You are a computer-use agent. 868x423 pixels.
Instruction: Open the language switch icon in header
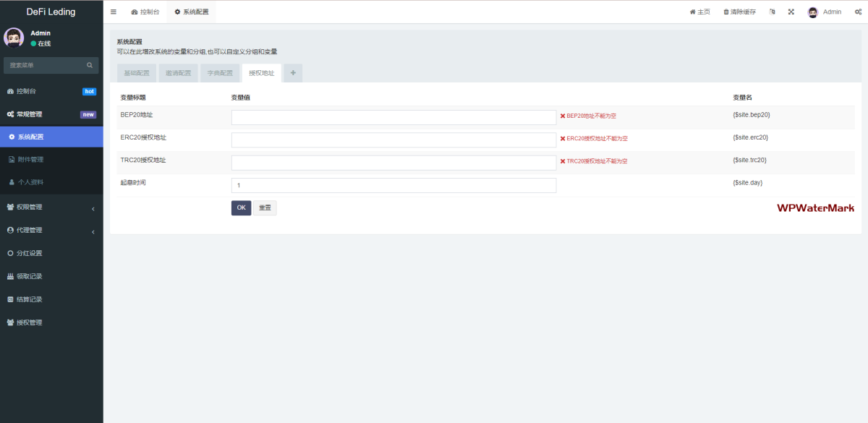click(x=772, y=12)
